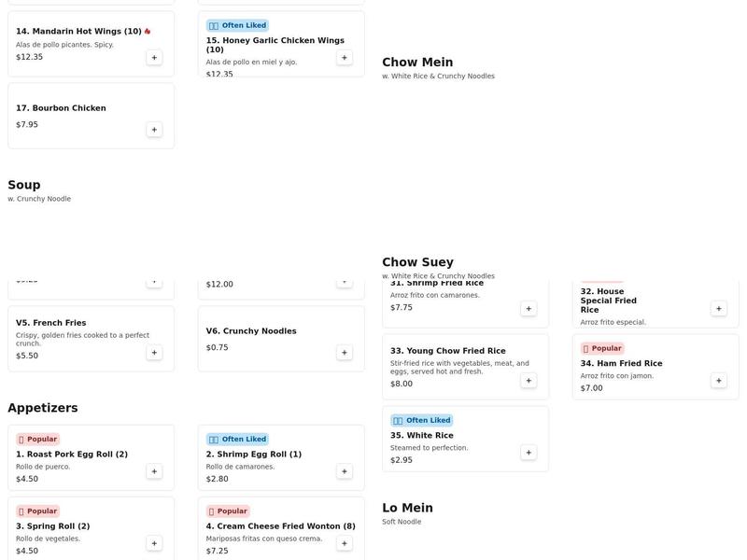The width and height of the screenshot is (747, 560).
Task: Select the Appetizers section heading
Action: click(43, 408)
